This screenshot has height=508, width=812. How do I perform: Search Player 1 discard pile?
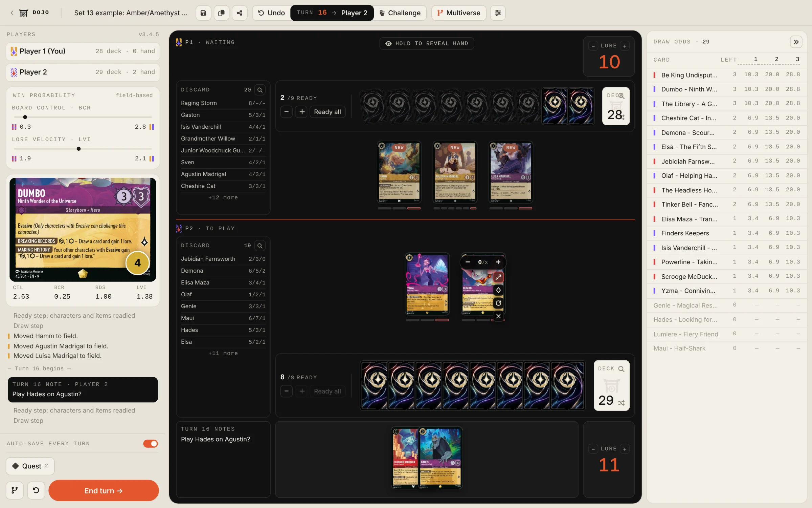tap(260, 90)
